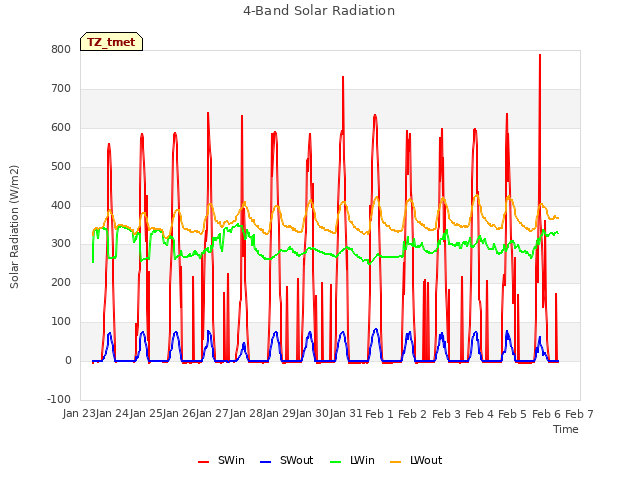
Task: Click the Jan 29 x-axis date label
Action: tap(279, 413)
